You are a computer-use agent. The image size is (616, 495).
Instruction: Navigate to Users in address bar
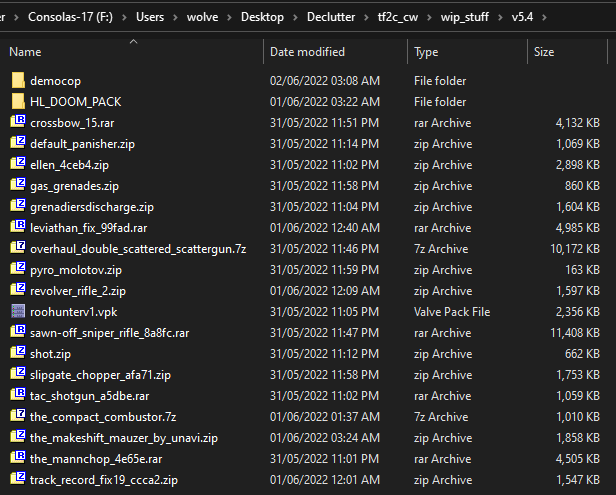tap(150, 17)
